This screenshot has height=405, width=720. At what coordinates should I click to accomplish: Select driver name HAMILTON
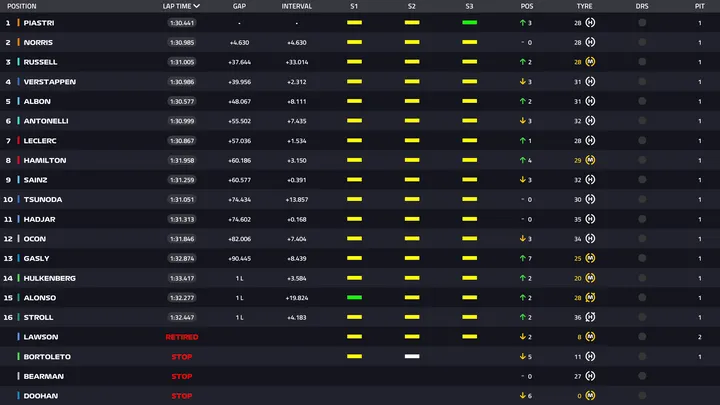tap(45, 160)
